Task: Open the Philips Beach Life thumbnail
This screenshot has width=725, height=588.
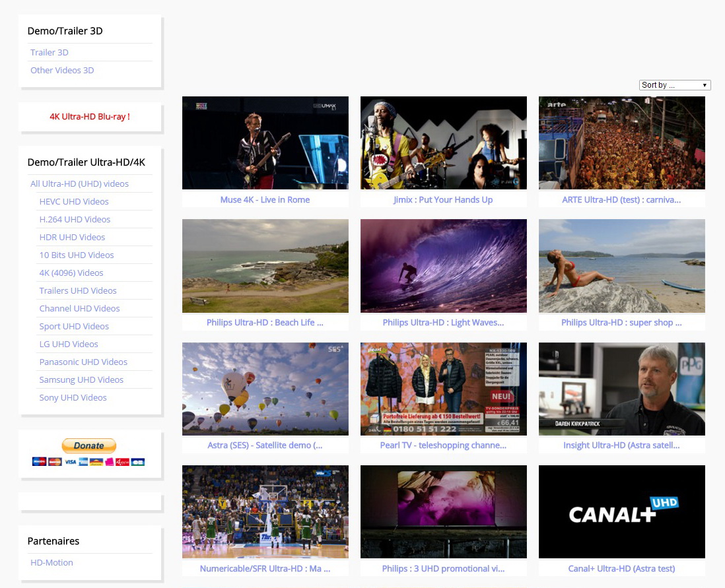Action: pos(265,266)
